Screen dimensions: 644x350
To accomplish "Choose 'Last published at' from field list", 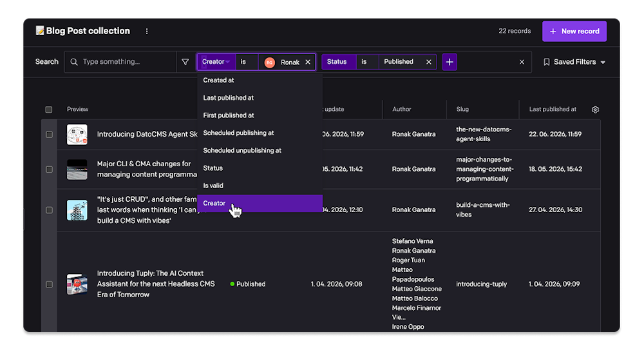I will click(260, 98).
